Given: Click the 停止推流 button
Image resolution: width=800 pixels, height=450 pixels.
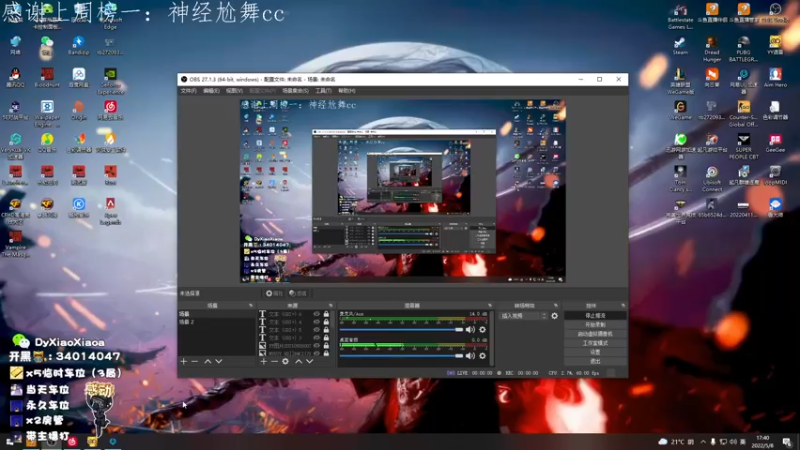Looking at the screenshot, I should [595, 316].
